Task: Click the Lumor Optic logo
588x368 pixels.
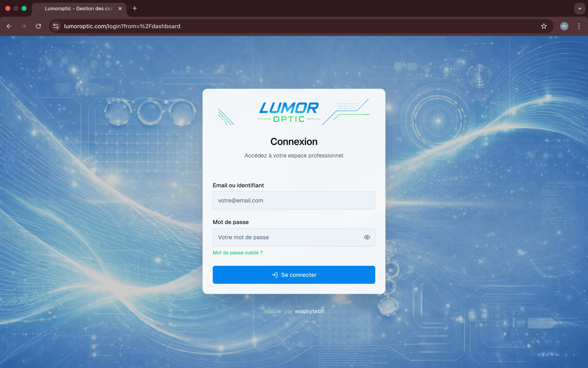Action: click(x=294, y=112)
